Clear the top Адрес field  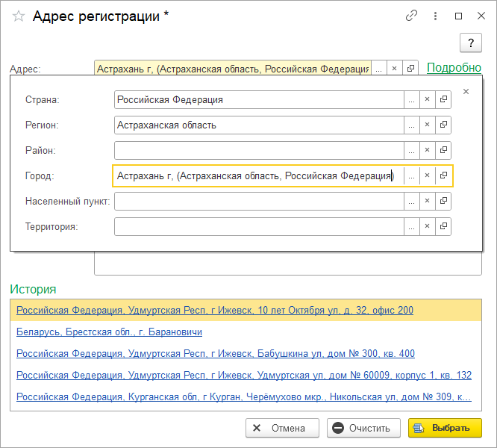click(x=395, y=68)
